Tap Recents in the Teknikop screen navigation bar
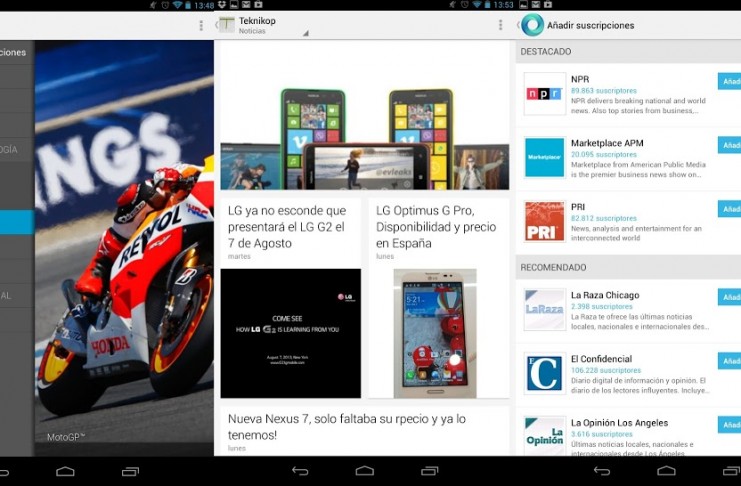 click(x=430, y=471)
